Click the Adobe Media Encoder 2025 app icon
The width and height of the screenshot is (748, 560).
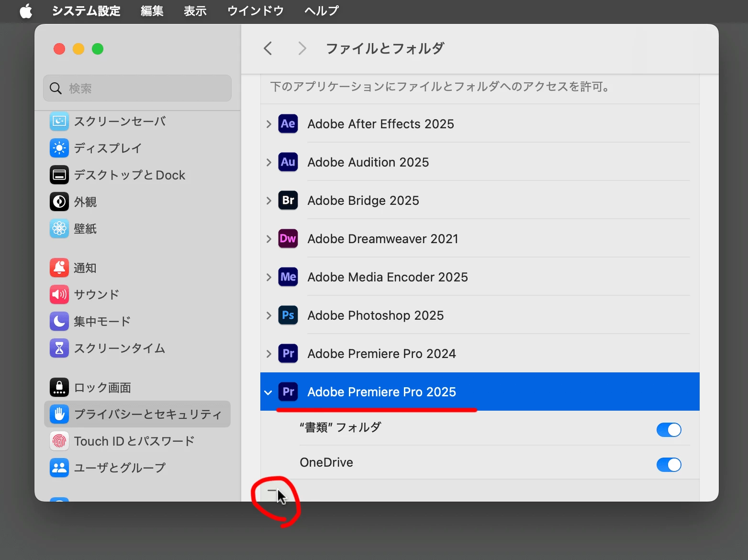pyautogui.click(x=288, y=277)
